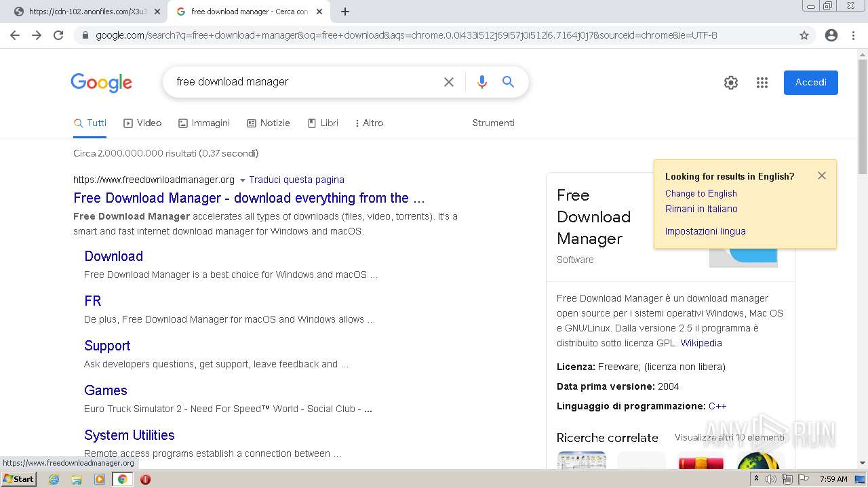
Task: Open the Download sitelink
Action: click(113, 256)
